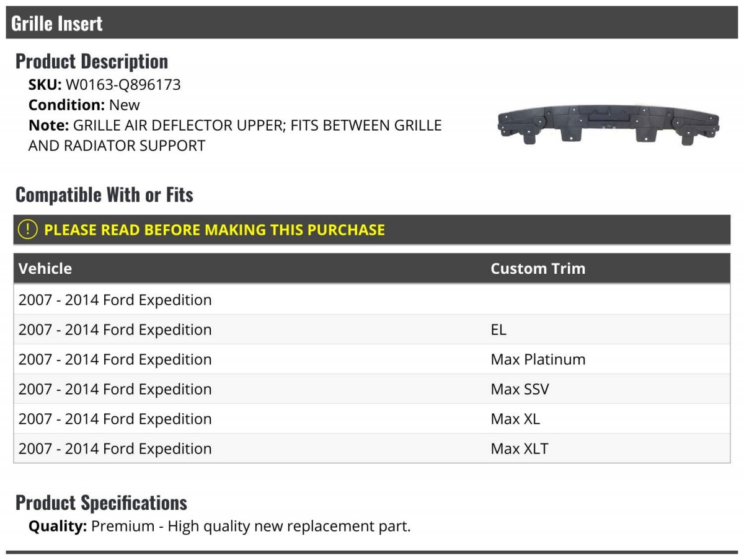Click the Custom Trim column header

538,268
